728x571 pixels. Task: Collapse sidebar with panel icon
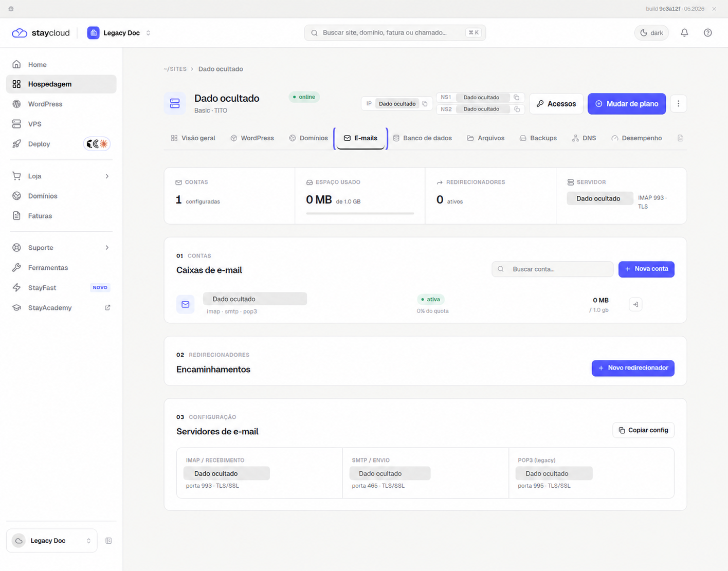108,541
